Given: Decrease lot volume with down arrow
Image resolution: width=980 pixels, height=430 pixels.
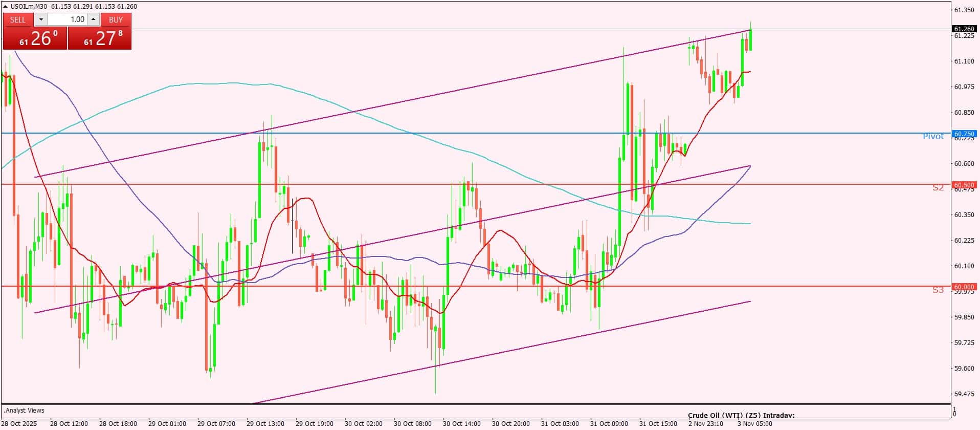Looking at the screenshot, I should pos(41,19).
